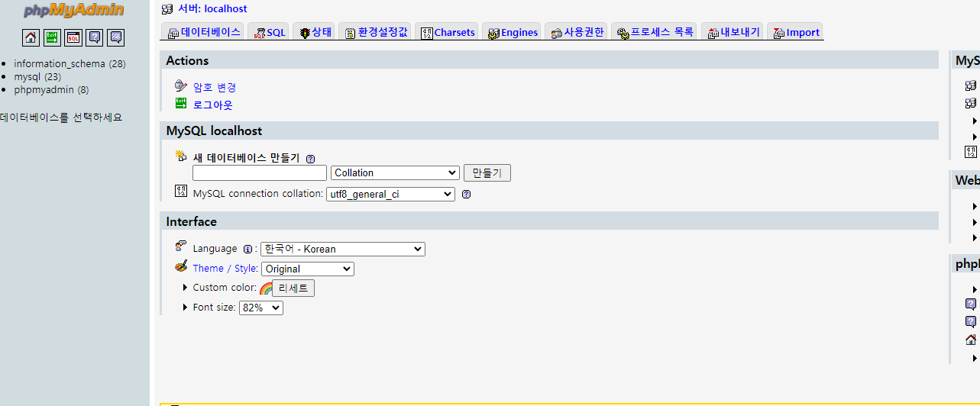Click the charset icon beside MySQL connection collation
This screenshot has height=406, width=980.
tap(181, 192)
